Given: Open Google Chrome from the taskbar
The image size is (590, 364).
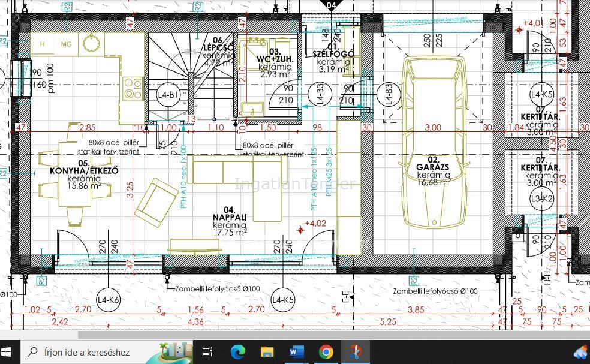Looking at the screenshot, I should click(326, 352).
